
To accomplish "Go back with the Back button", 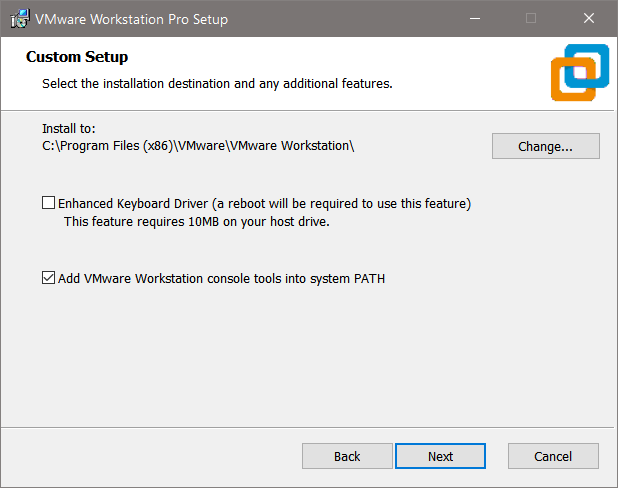I will click(347, 456).
